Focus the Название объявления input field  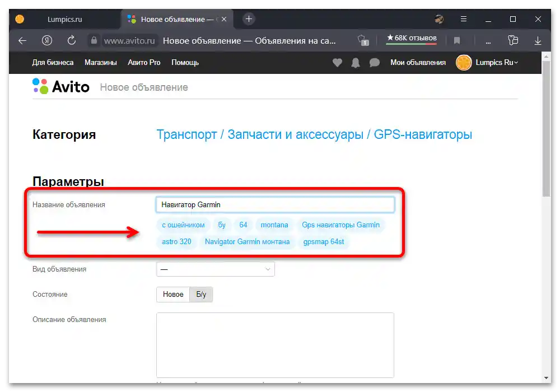tap(275, 205)
